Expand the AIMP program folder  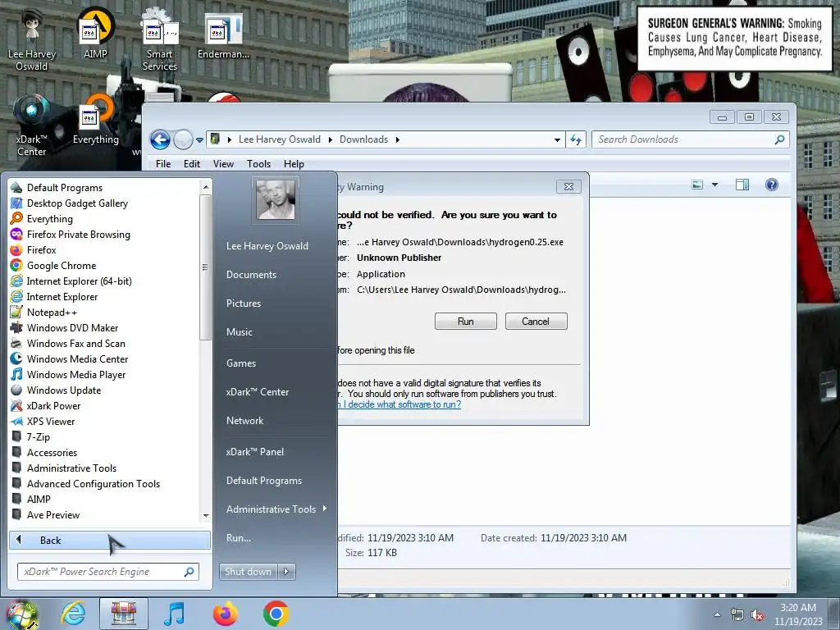[39, 500]
